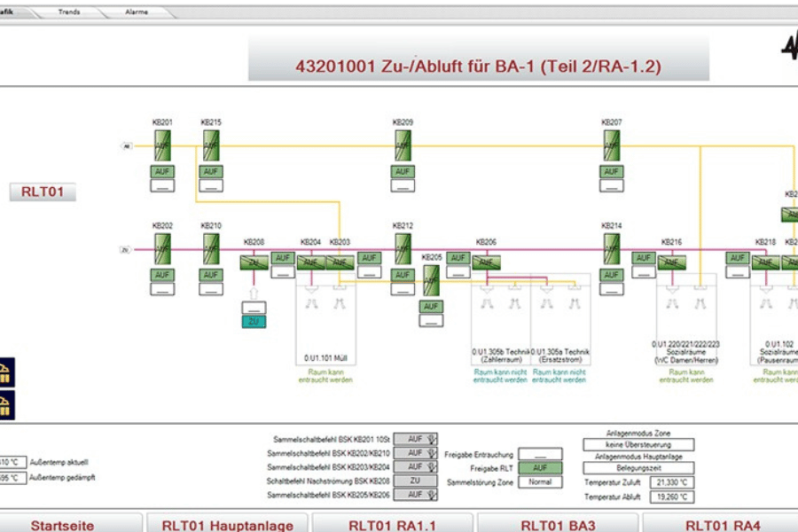Open the KB206 damper symbol
This screenshot has height=532, width=798.
click(x=487, y=262)
